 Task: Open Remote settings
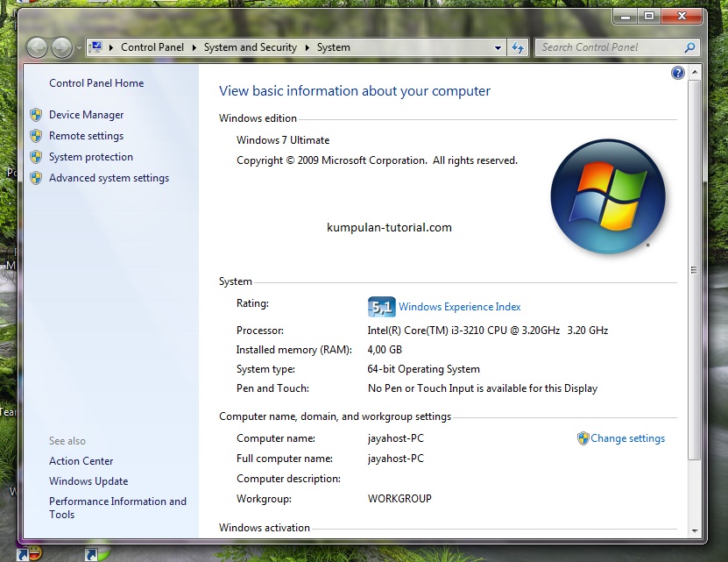pyautogui.click(x=87, y=136)
